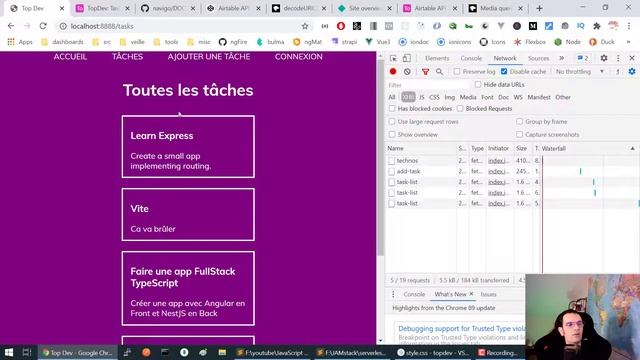
Task: Enable Use large request rows
Action: tap(392, 122)
